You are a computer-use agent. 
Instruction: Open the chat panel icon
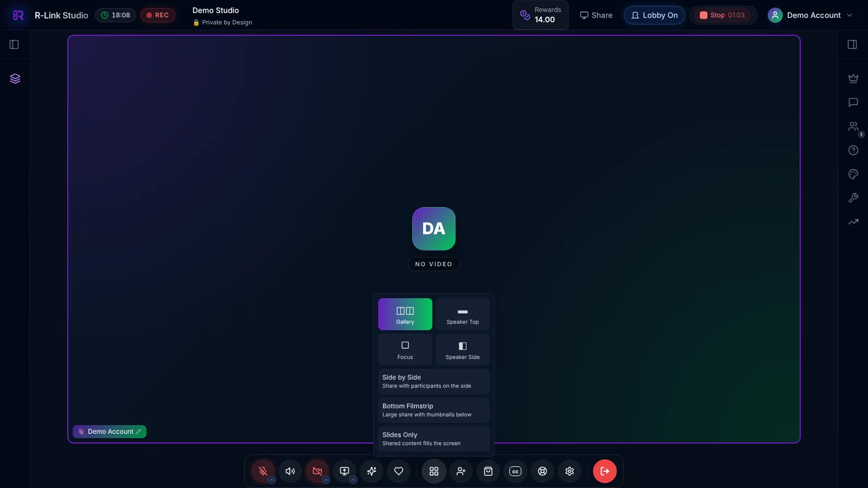click(x=853, y=102)
